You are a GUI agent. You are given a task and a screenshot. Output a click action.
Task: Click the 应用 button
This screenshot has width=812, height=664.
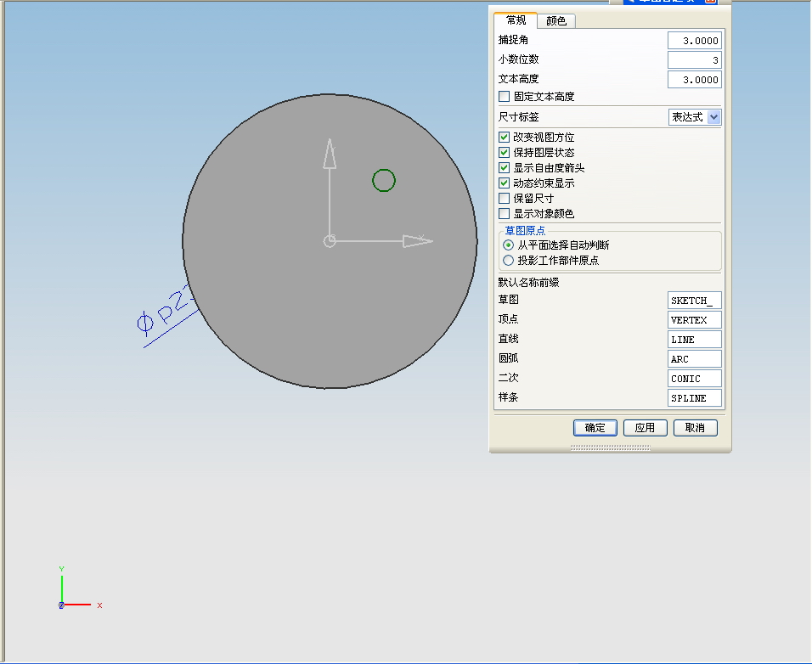[x=646, y=428]
